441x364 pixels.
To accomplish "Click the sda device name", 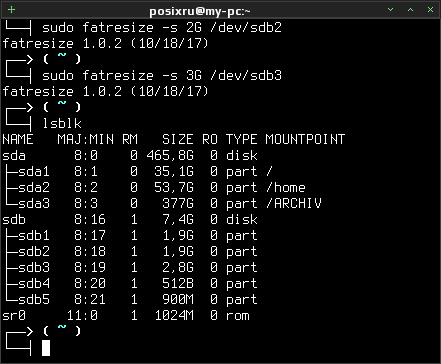I will (14, 155).
